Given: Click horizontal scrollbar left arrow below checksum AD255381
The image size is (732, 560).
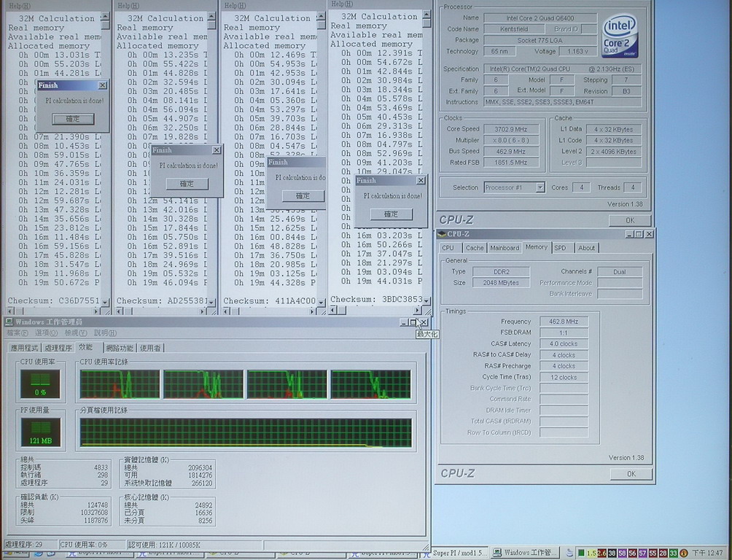Looking at the screenshot, I should point(120,311).
